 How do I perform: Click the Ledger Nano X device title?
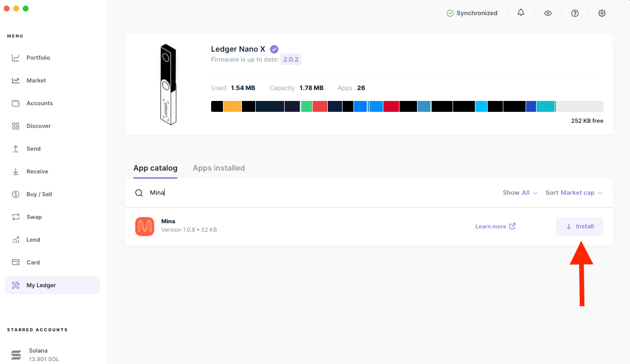pos(238,49)
